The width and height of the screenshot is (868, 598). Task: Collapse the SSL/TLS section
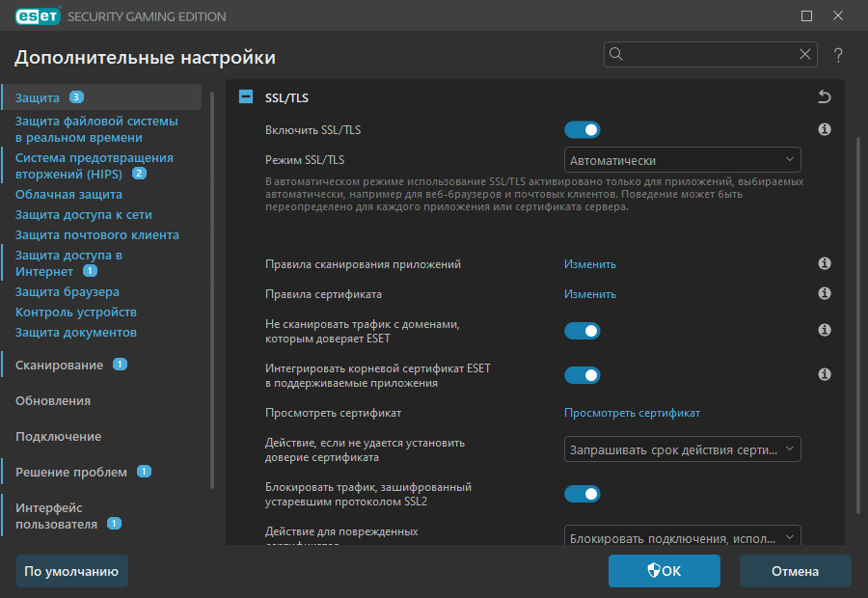246,96
